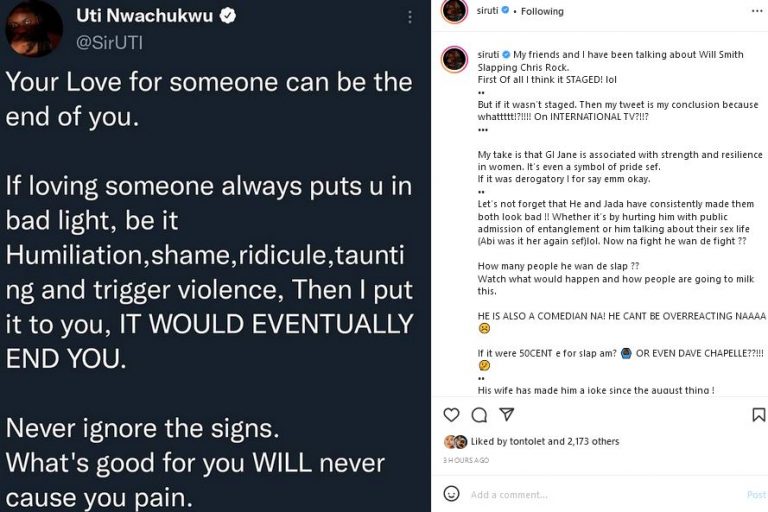The height and width of the screenshot is (512, 768).
Task: Save the post with the bookmark toggle
Action: click(x=758, y=415)
